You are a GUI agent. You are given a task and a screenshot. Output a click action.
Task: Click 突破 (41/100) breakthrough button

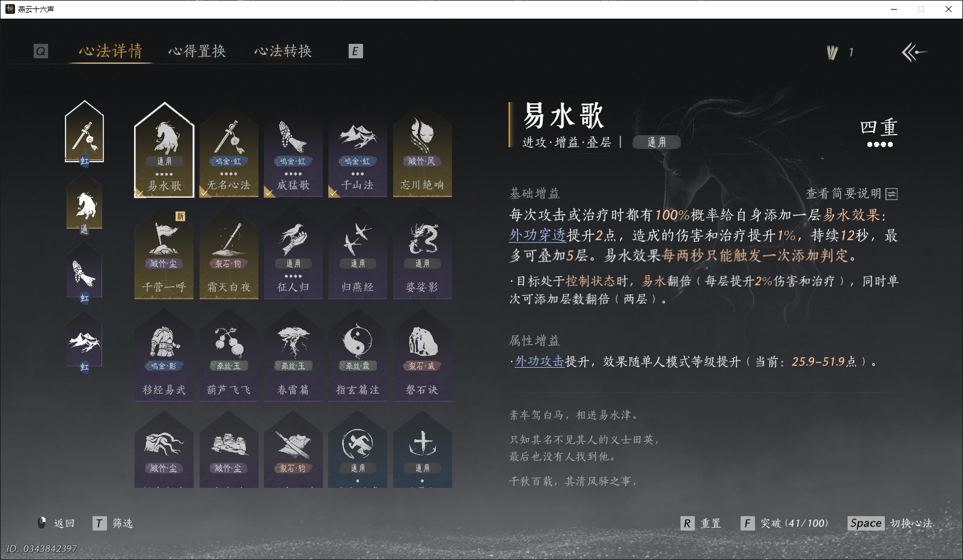click(784, 523)
